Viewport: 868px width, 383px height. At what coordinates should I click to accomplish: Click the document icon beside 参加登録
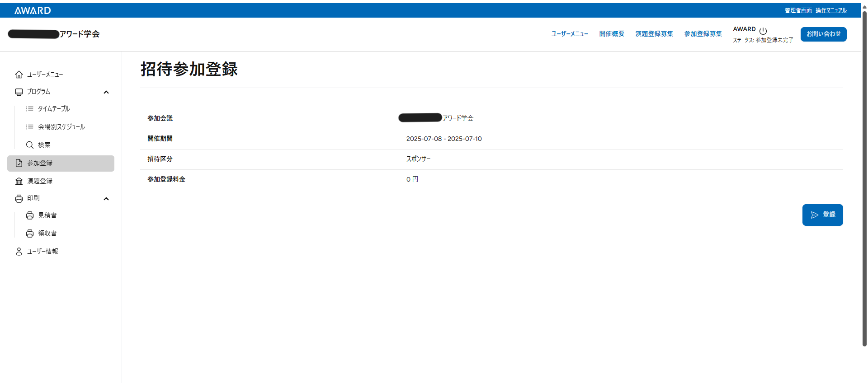click(x=19, y=163)
